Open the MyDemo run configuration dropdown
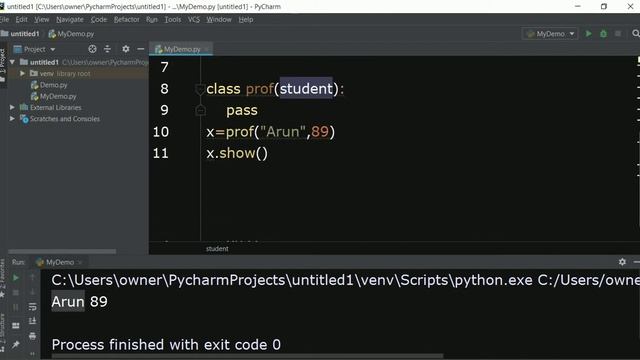This screenshot has width=640, height=360. click(x=550, y=34)
